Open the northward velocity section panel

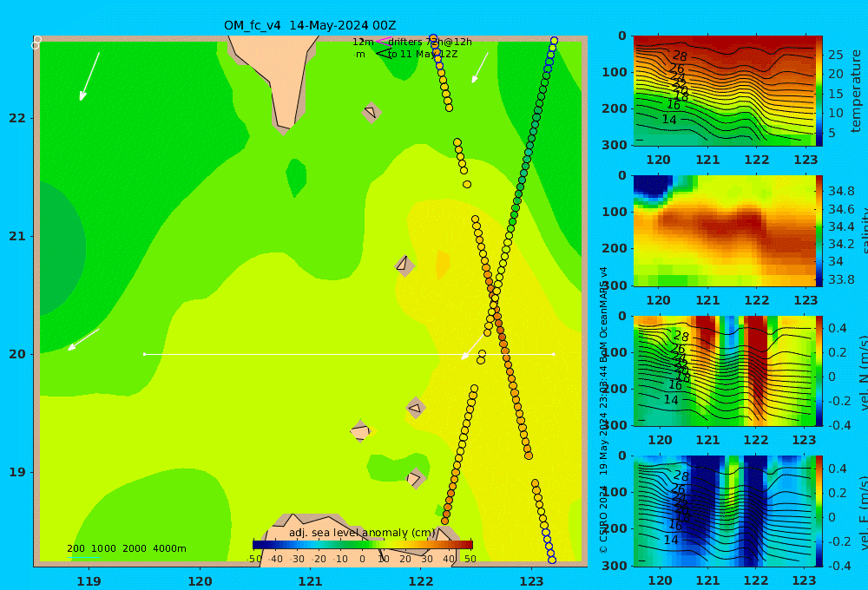(724, 370)
